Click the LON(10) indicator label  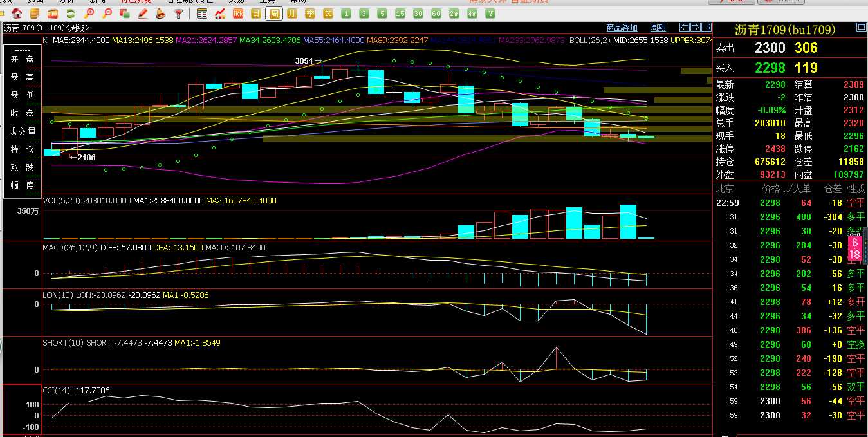(58, 295)
